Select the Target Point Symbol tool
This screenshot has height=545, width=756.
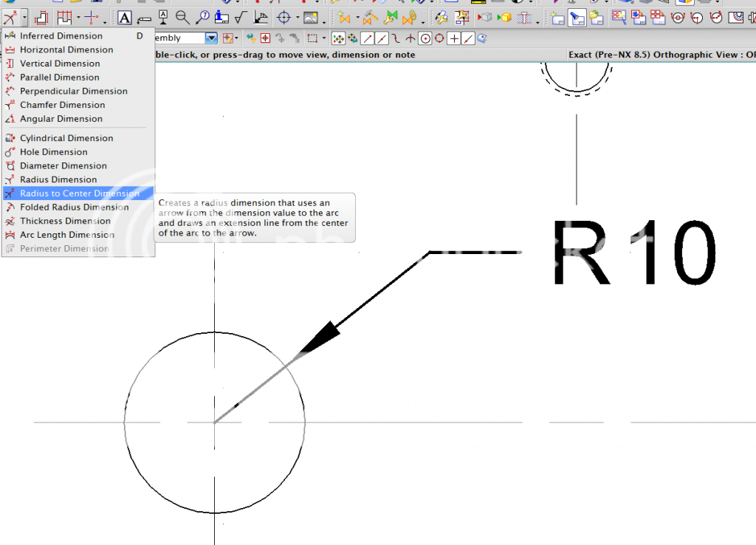coord(284,18)
